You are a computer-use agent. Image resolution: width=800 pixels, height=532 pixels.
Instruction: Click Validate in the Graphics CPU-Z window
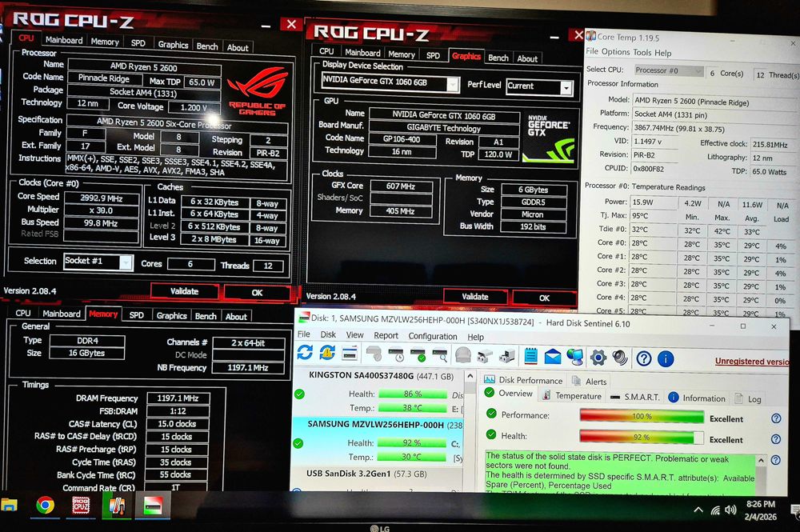[x=475, y=297]
